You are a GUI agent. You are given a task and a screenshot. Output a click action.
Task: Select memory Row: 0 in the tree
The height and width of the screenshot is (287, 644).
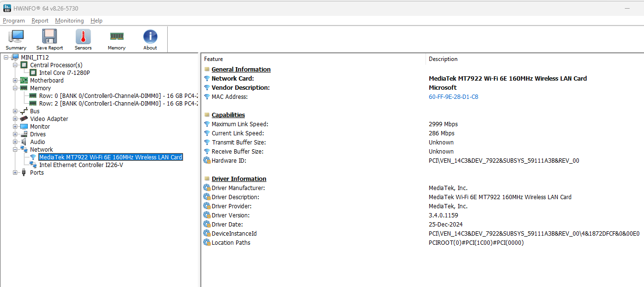(x=118, y=96)
